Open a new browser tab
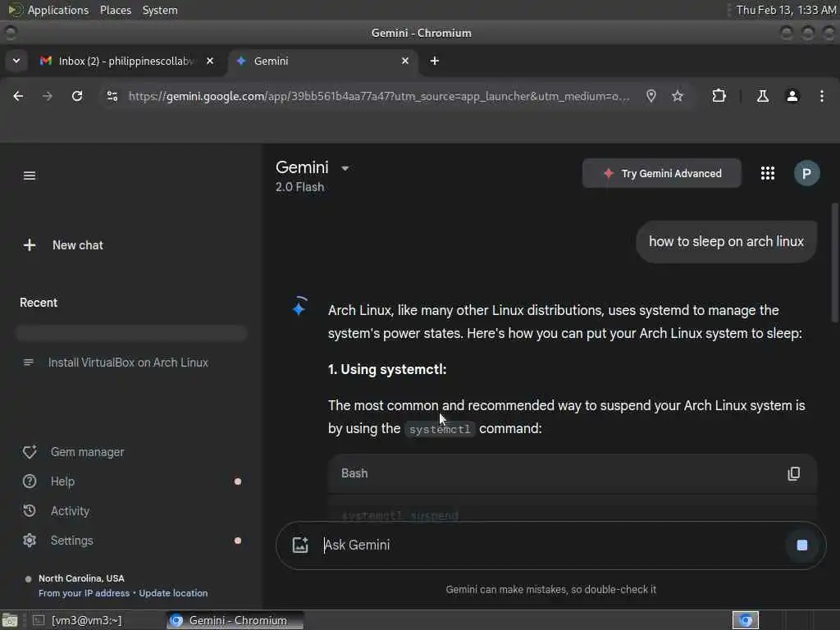Image resolution: width=840 pixels, height=630 pixels. [435, 61]
